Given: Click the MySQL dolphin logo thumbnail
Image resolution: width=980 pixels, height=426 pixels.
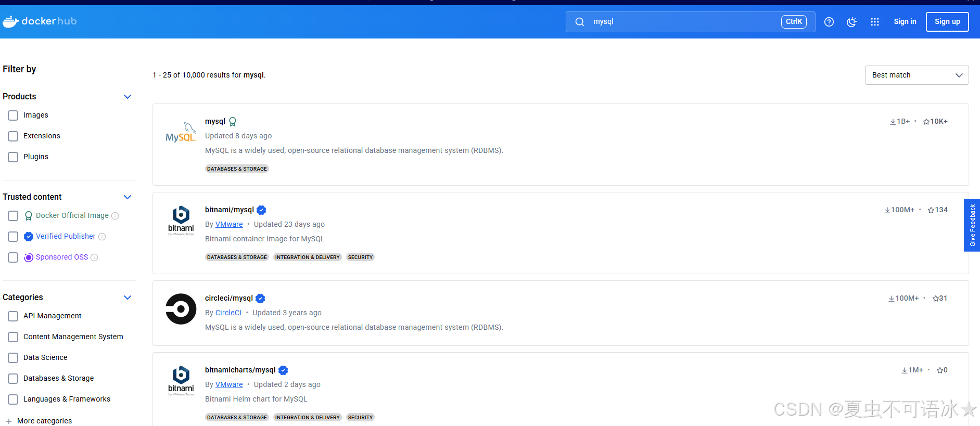Looking at the screenshot, I should (181, 133).
